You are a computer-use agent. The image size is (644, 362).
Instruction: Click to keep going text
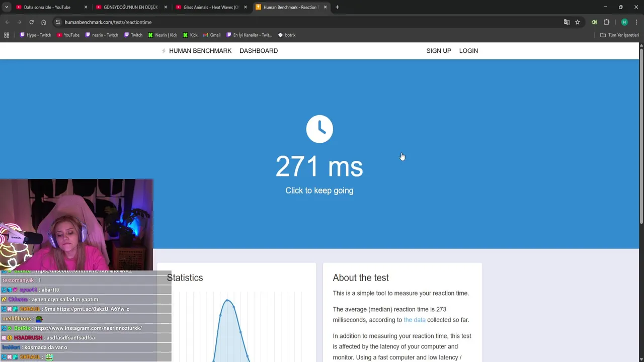(319, 191)
